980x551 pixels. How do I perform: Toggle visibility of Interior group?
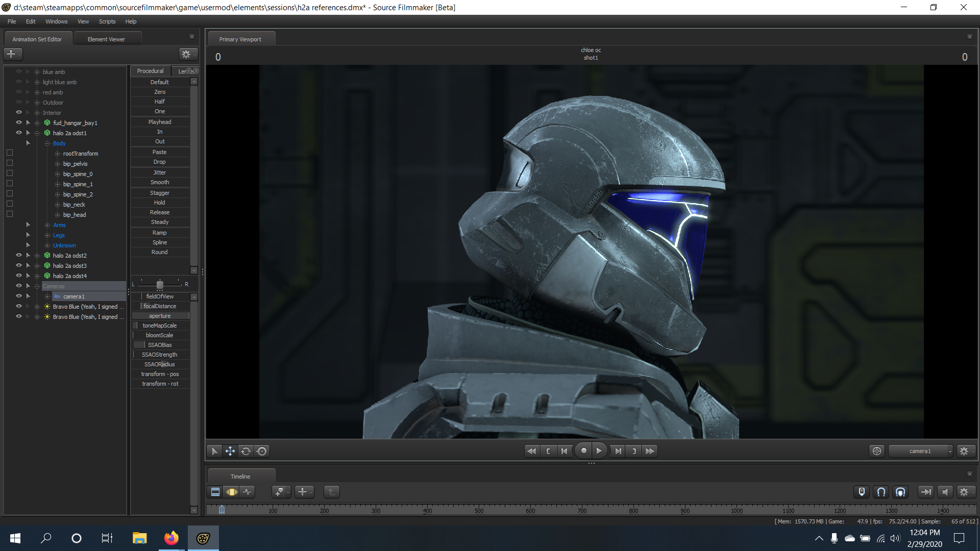pos(19,112)
